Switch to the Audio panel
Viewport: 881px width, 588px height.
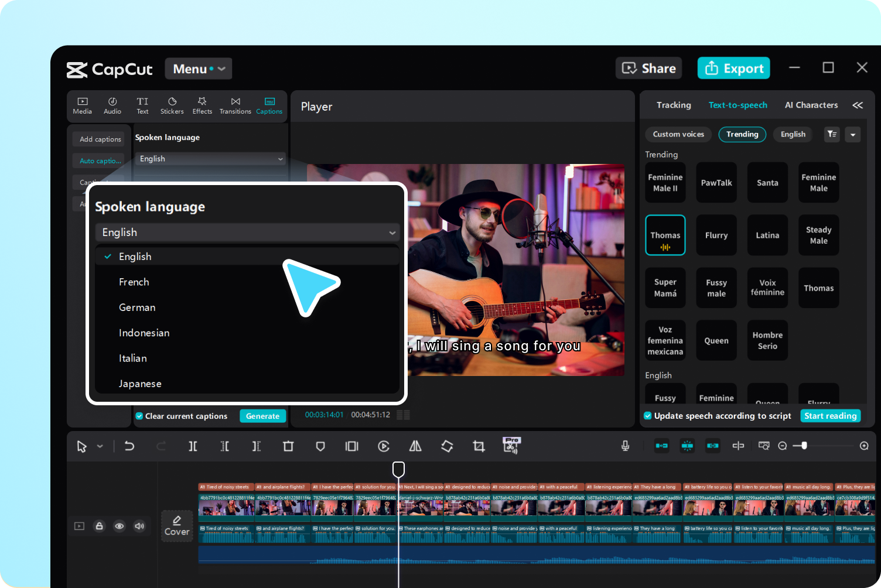coord(112,105)
